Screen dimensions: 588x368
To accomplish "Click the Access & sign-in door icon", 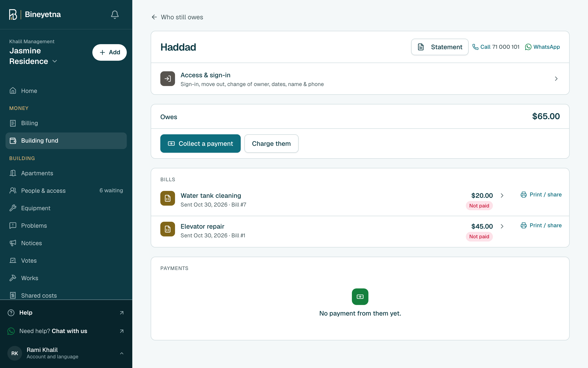I will pos(168,79).
